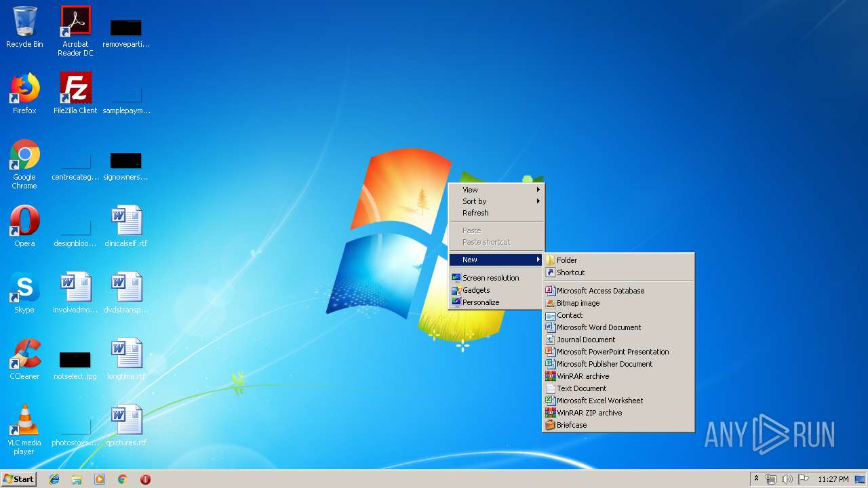
Task: Open the clock showing 11:27 PM
Action: pyautogui.click(x=833, y=479)
